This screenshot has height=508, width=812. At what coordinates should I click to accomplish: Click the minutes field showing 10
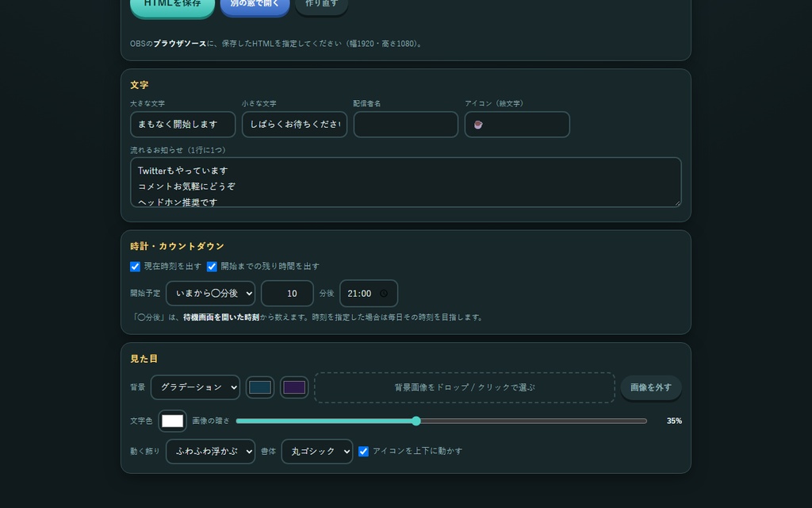[287, 294]
